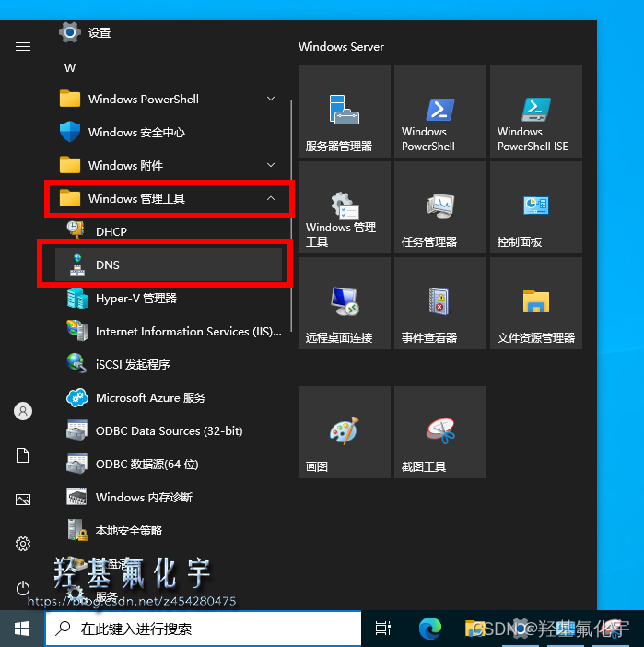This screenshot has width=644, height=647.
Task: Click the Windows Server group title
Action: (341, 47)
